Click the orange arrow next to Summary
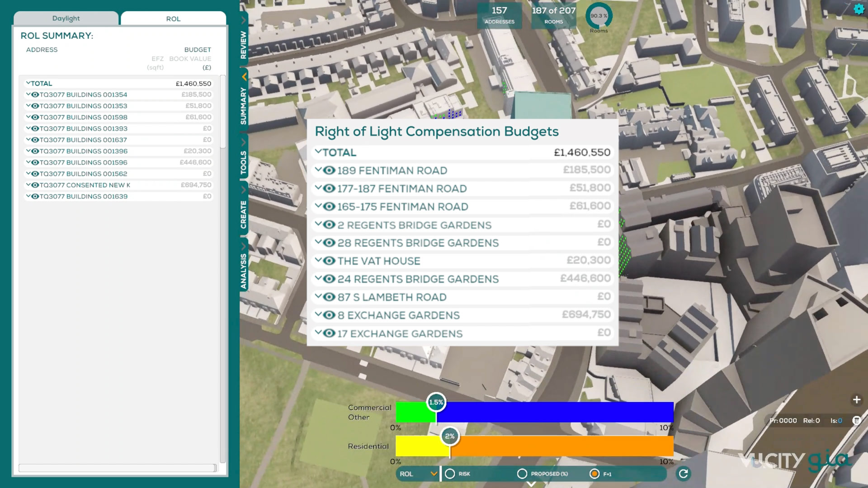This screenshot has height=488, width=868. pos(244,76)
